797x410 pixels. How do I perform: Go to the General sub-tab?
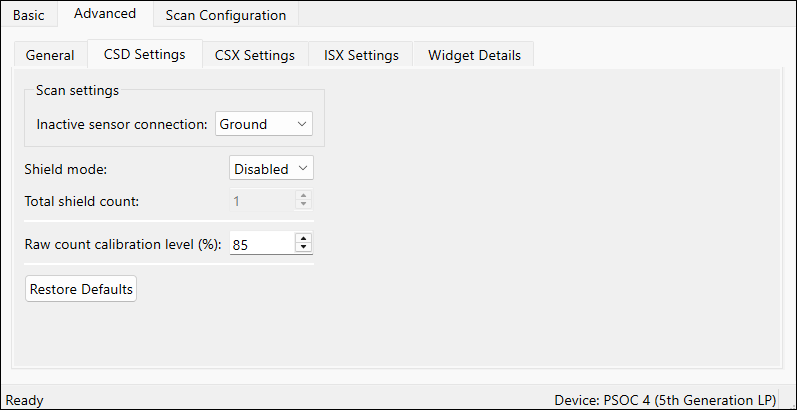(x=50, y=55)
